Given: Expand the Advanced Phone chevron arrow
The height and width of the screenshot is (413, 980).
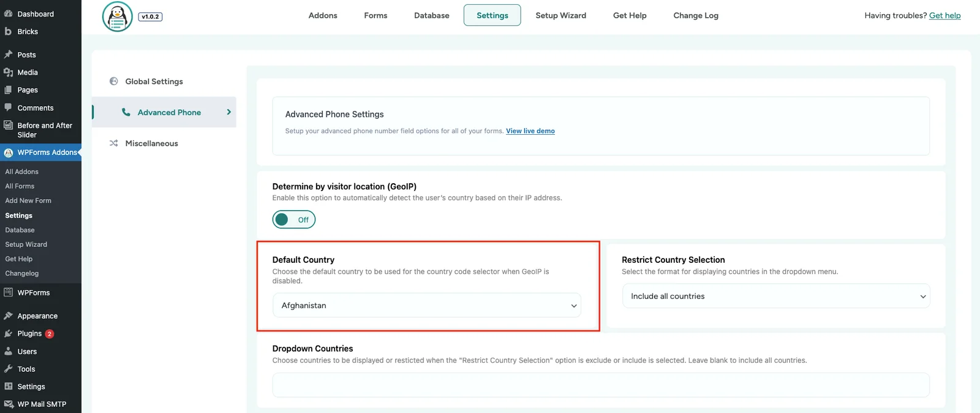Looking at the screenshot, I should pyautogui.click(x=228, y=112).
